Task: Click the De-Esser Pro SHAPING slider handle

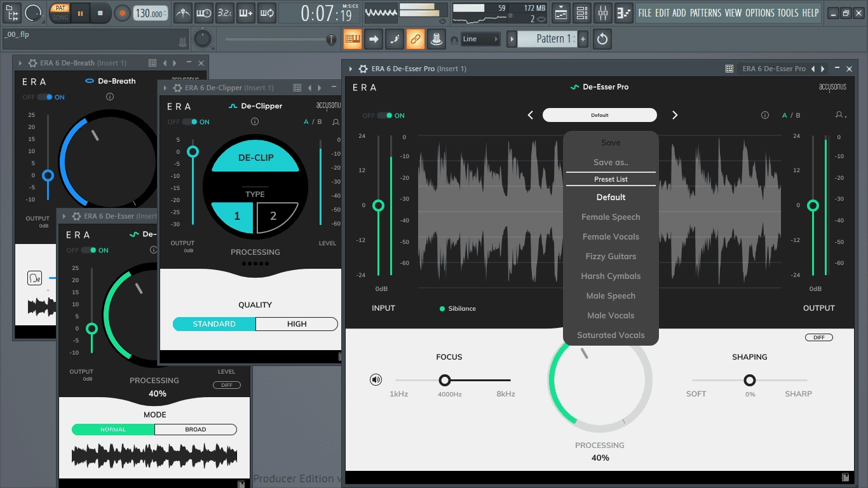Action: coord(750,380)
